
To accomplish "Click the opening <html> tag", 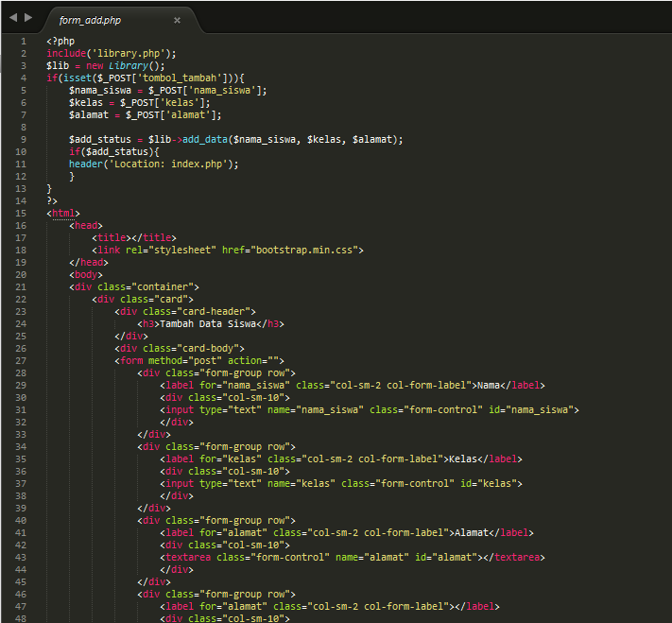I will 63,214.
